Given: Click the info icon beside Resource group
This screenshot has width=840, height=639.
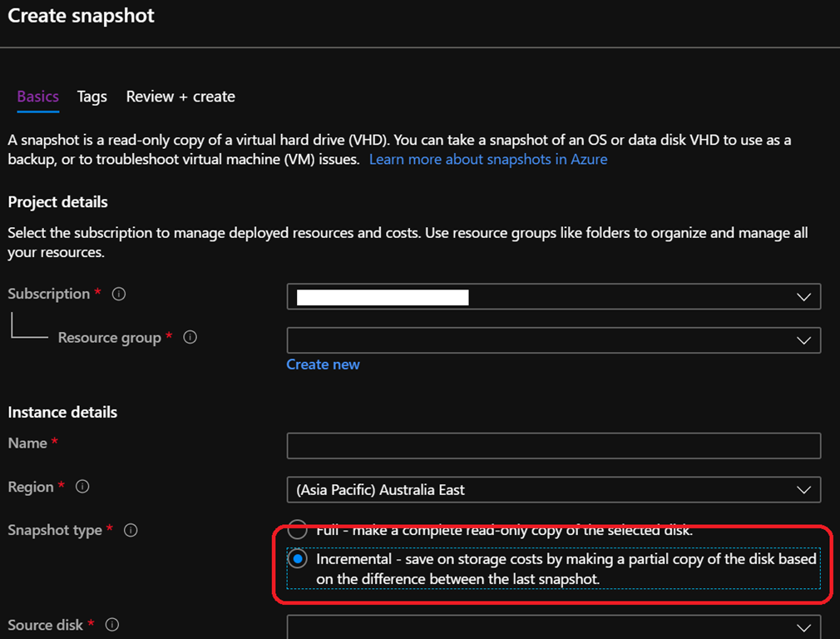Looking at the screenshot, I should click(190, 338).
